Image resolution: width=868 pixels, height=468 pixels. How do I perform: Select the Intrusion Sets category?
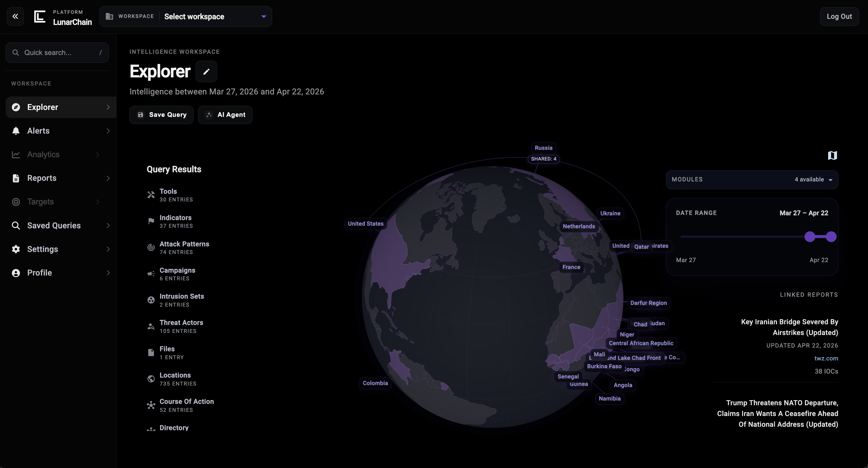[182, 300]
